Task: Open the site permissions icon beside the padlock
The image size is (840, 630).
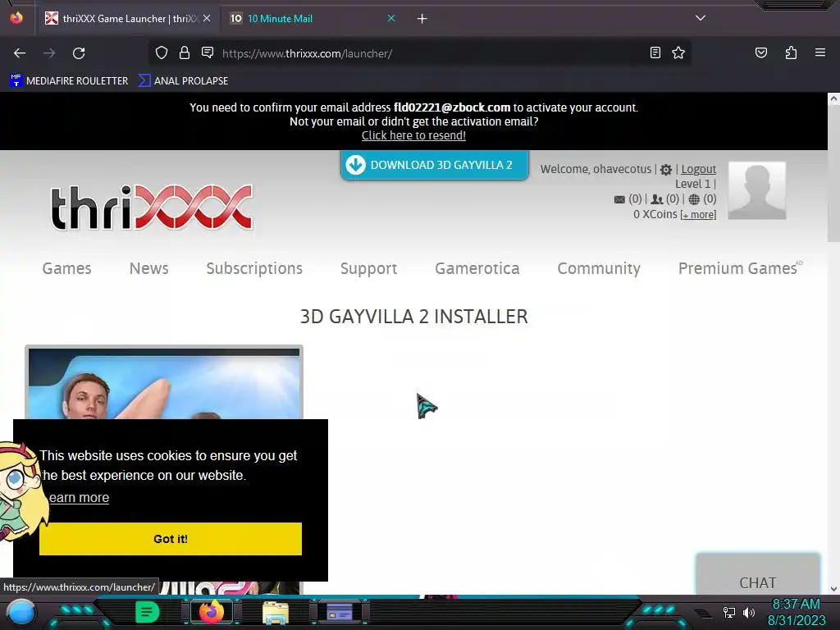Action: coord(208,52)
